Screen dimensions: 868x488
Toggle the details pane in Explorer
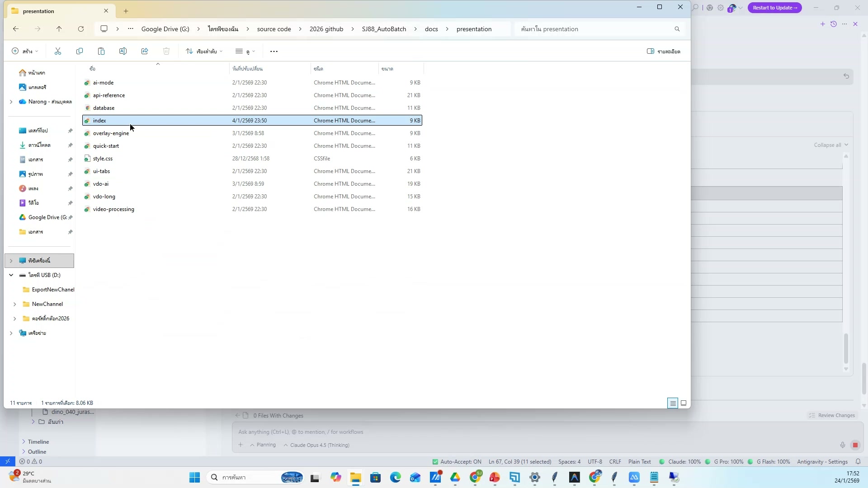click(x=664, y=51)
